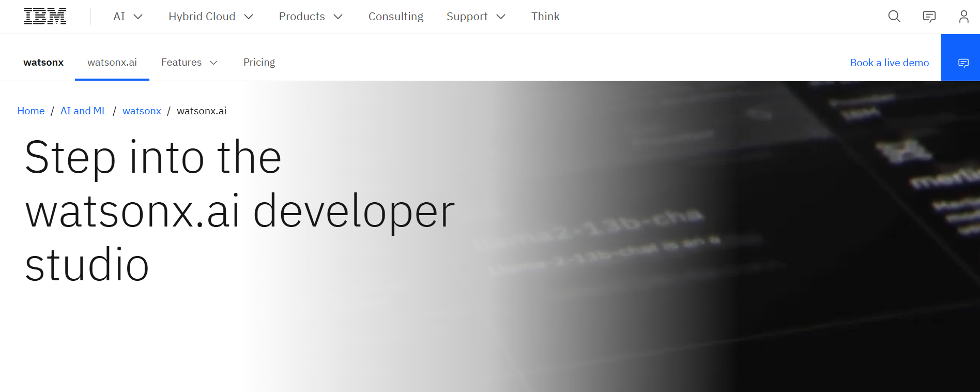Open the Products menu item

[x=302, y=17]
